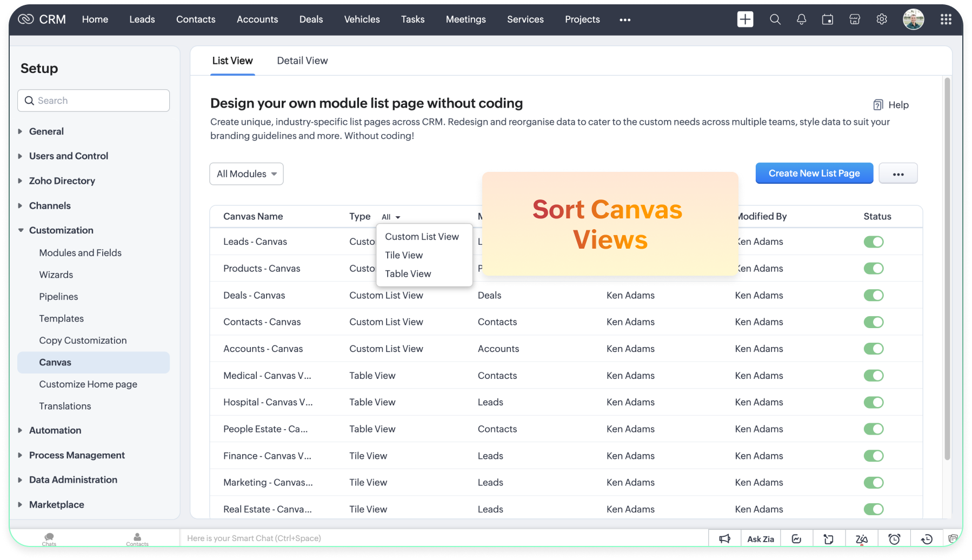Toggle status for Medical - Canvas view
Image resolution: width=972 pixels, height=560 pixels.
[x=873, y=376]
